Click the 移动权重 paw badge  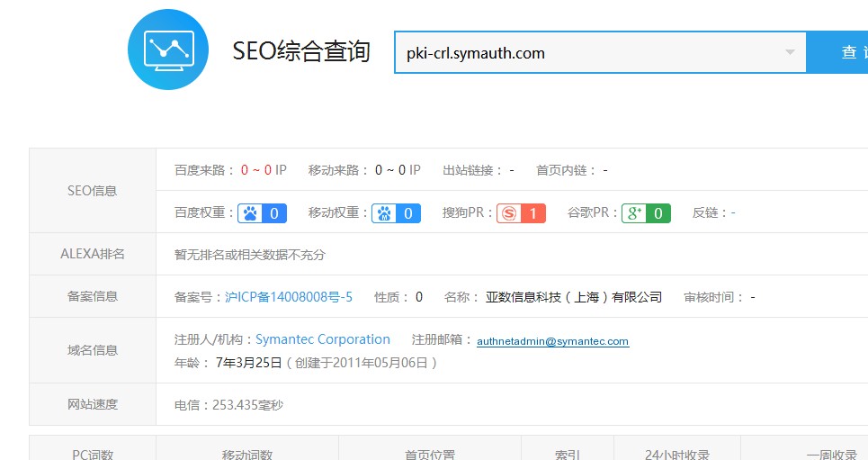point(396,213)
